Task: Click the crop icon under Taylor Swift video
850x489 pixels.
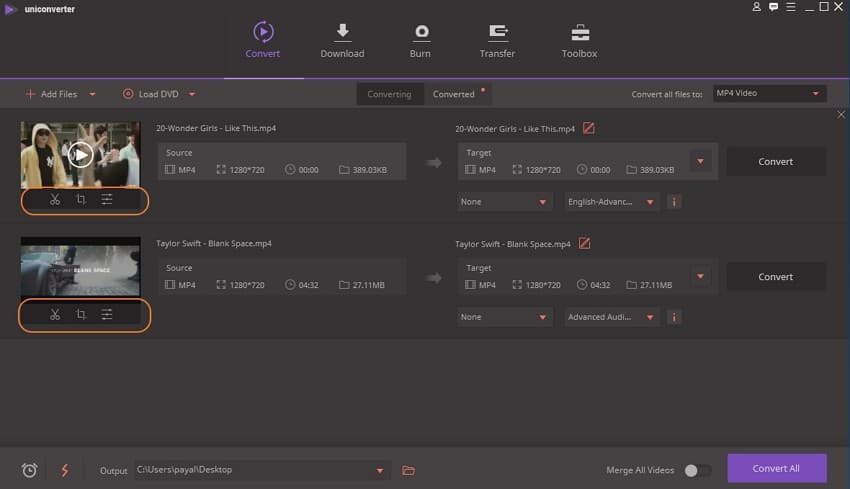Action: tap(81, 315)
